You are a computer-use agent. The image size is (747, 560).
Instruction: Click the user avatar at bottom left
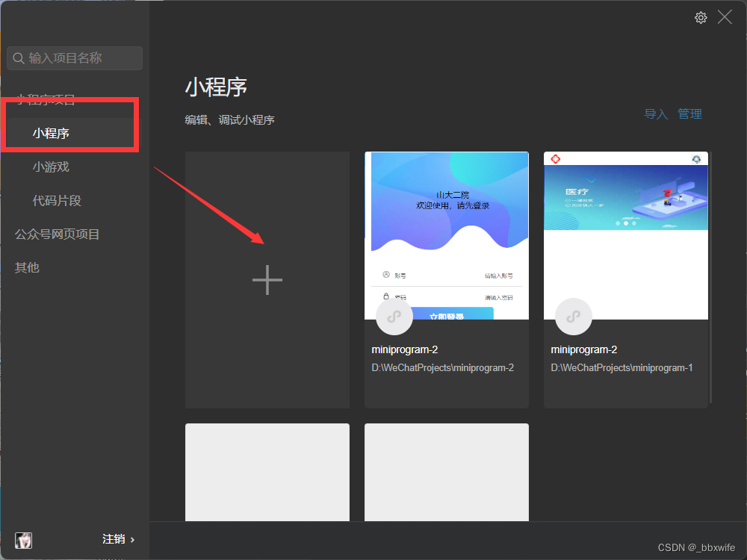(x=23, y=541)
